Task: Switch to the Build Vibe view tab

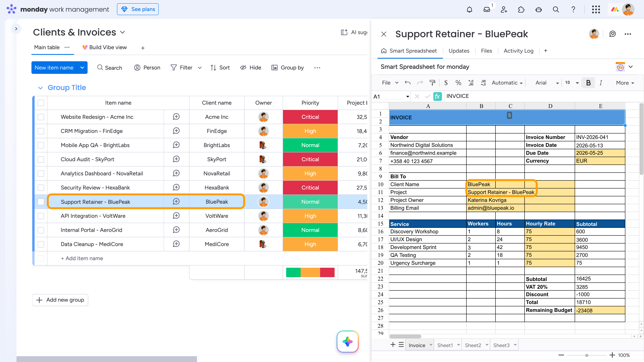Action: [105, 47]
